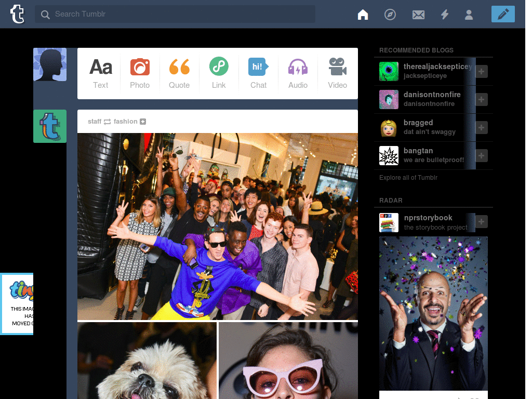Open the staff blog avatar
532x399 pixels.
(x=50, y=126)
